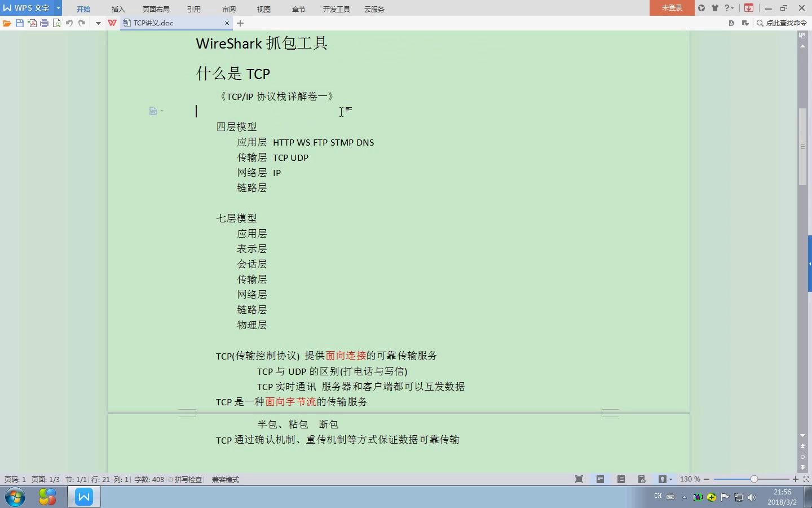
Task: Open print preview from the quick toolbar
Action: pyautogui.click(x=57, y=23)
